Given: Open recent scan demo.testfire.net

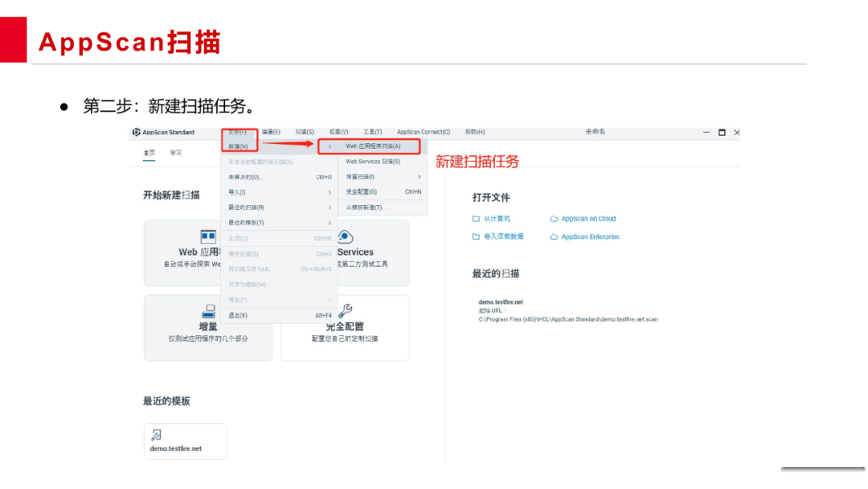Looking at the screenshot, I should [501, 302].
